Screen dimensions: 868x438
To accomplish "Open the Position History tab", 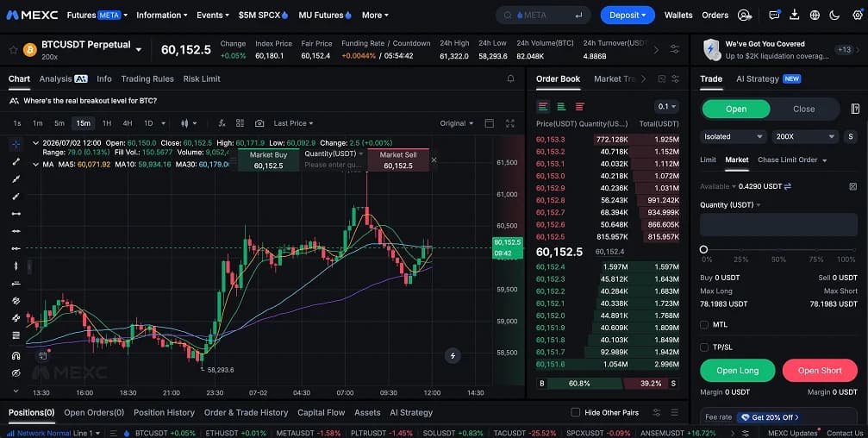I will pyautogui.click(x=164, y=412).
